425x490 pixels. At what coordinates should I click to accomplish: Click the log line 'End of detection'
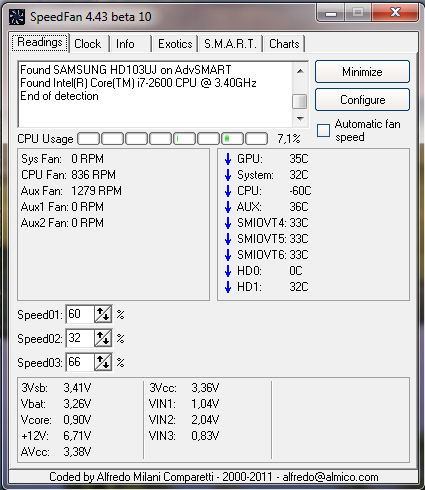[x=59, y=96]
